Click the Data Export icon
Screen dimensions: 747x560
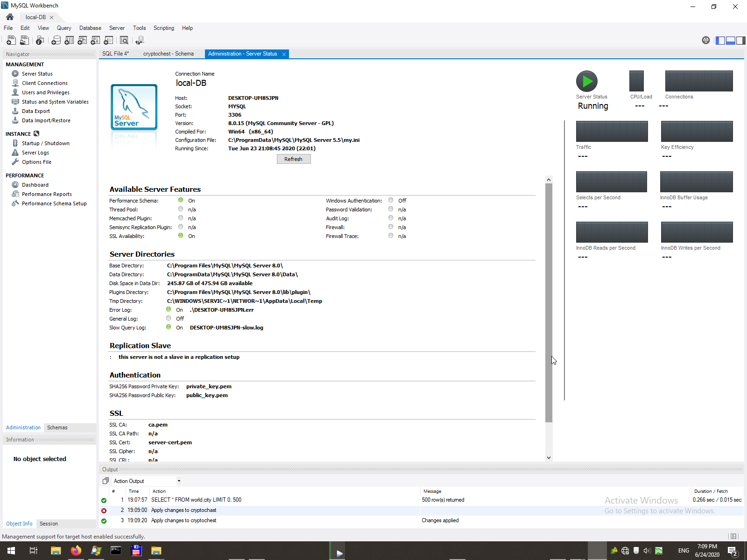[15, 111]
